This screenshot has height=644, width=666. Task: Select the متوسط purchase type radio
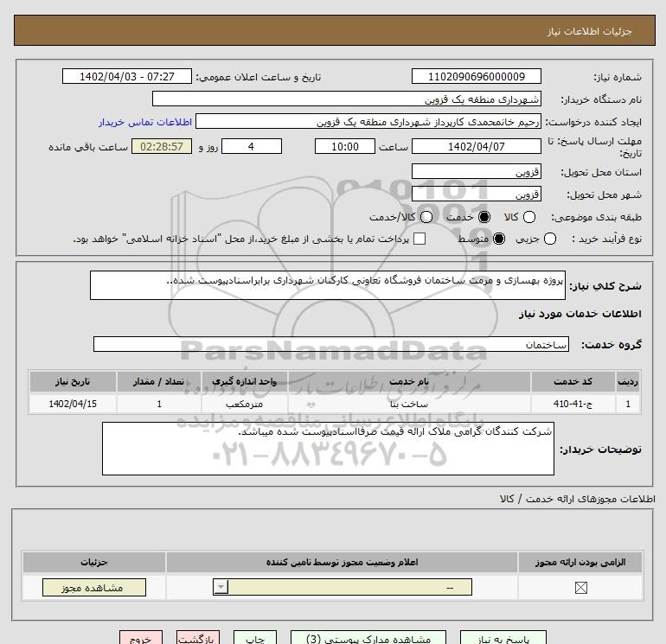point(499,239)
